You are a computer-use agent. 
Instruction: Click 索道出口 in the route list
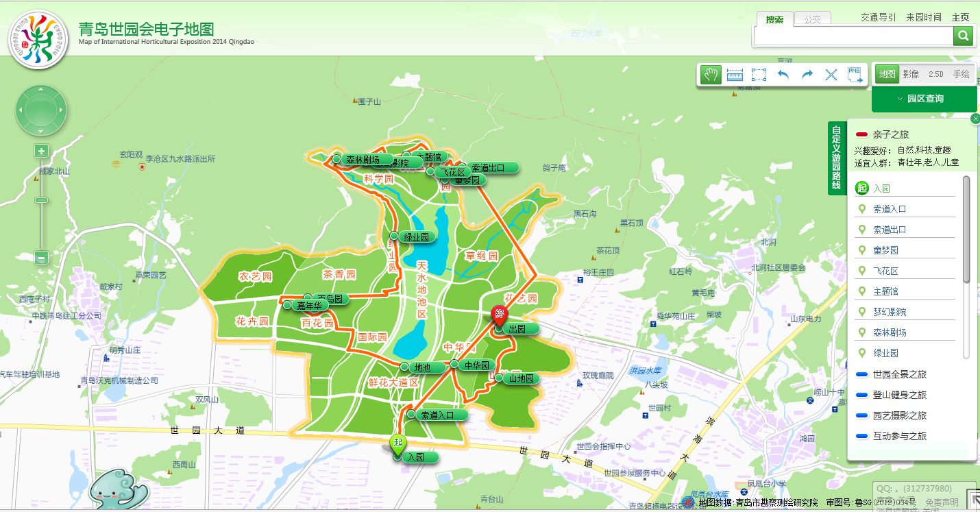890,230
